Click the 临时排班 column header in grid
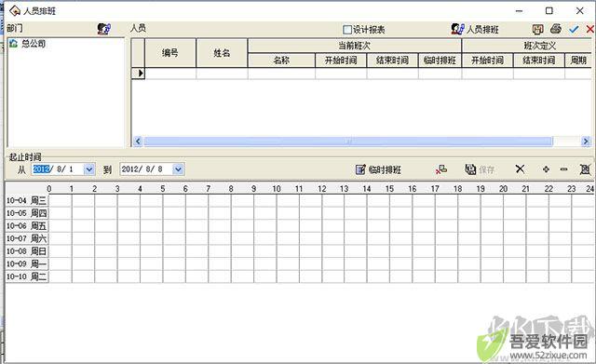This screenshot has width=596, height=364. [x=440, y=61]
